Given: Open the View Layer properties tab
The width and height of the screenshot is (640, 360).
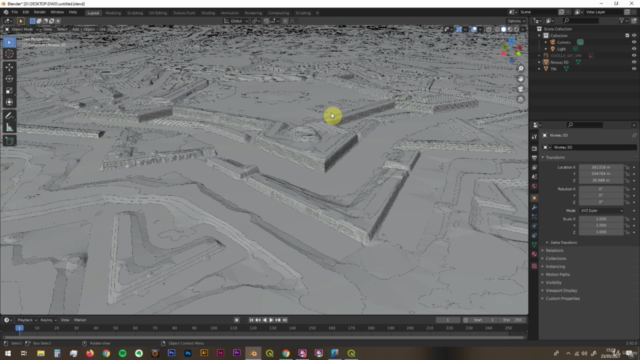Looking at the screenshot, I should [x=534, y=167].
